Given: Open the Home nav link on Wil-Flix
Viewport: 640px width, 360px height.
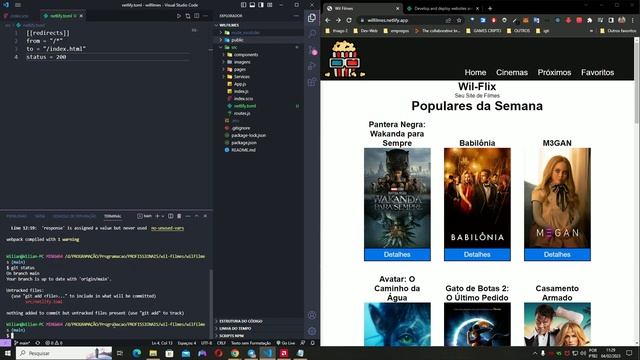Looking at the screenshot, I should pyautogui.click(x=475, y=72).
